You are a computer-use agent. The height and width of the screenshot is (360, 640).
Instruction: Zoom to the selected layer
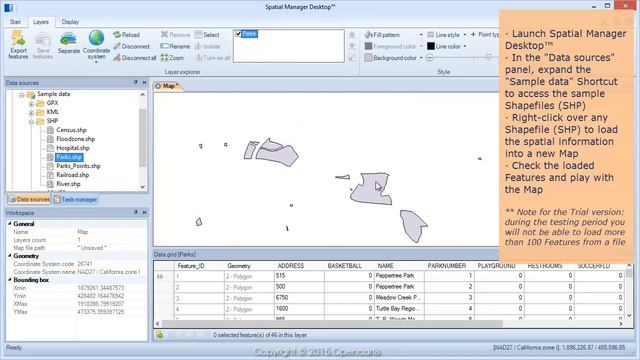click(172, 58)
